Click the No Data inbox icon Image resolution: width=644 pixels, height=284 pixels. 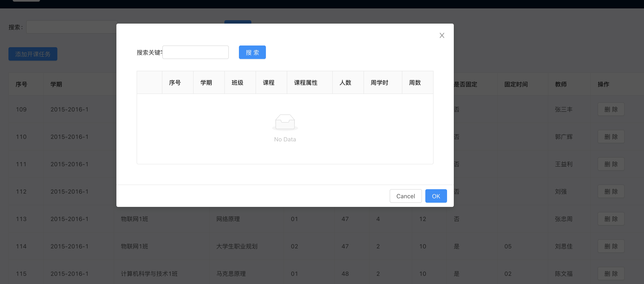285,122
